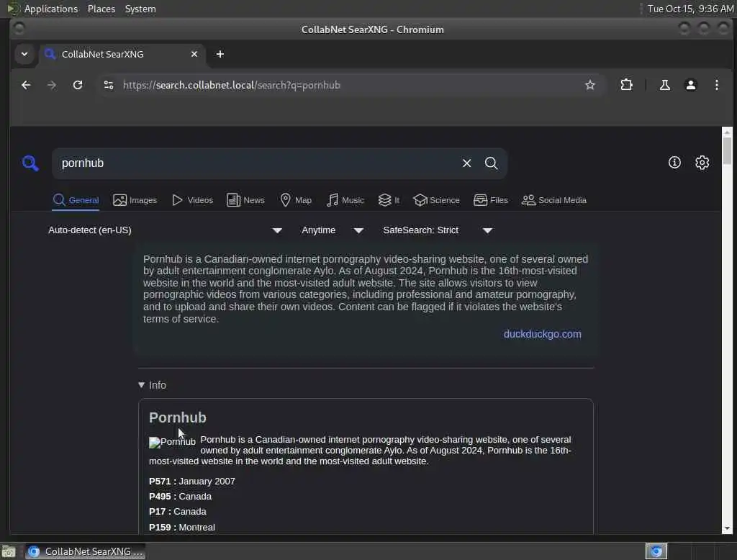The image size is (737, 560).
Task: Switch to the Map category tab
Action: [296, 200]
